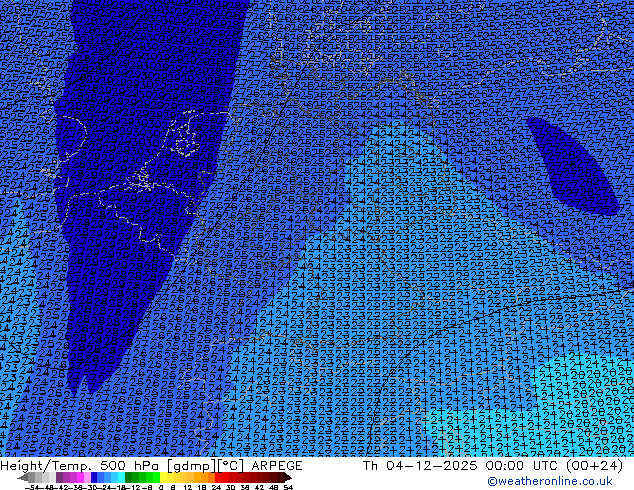Click dark right arrow end of color scale

pos(288,478)
